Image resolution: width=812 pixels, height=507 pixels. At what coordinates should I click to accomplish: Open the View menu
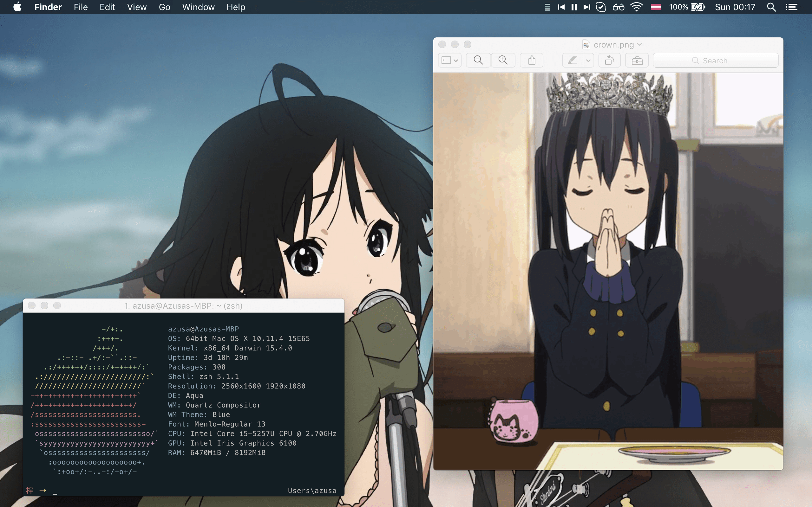[x=137, y=7]
